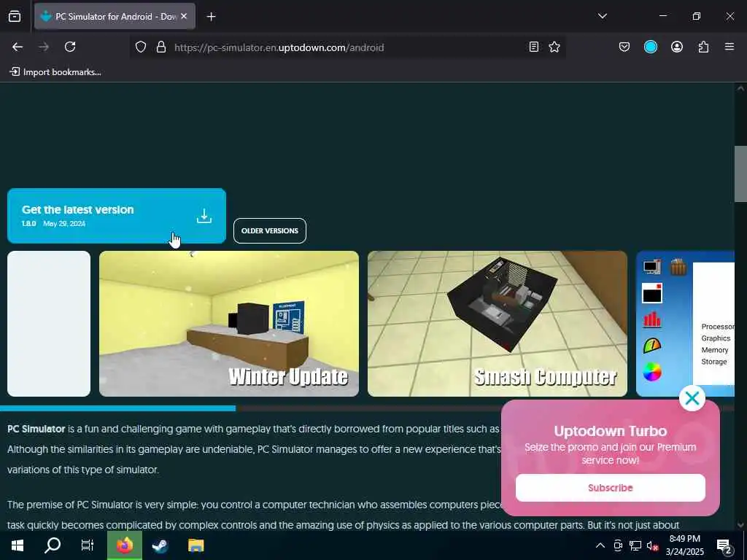
Task: Click the Firefox taskbar icon
Action: click(124, 545)
